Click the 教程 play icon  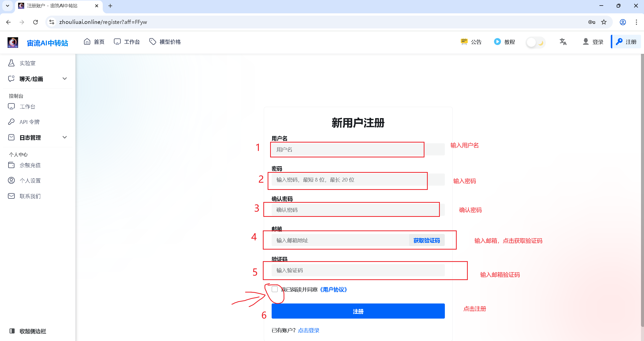pos(497,42)
